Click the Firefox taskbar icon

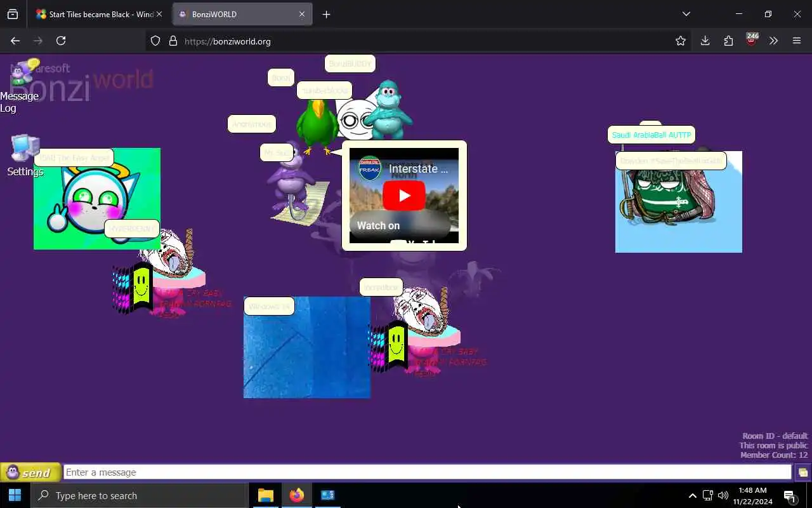tap(296, 495)
